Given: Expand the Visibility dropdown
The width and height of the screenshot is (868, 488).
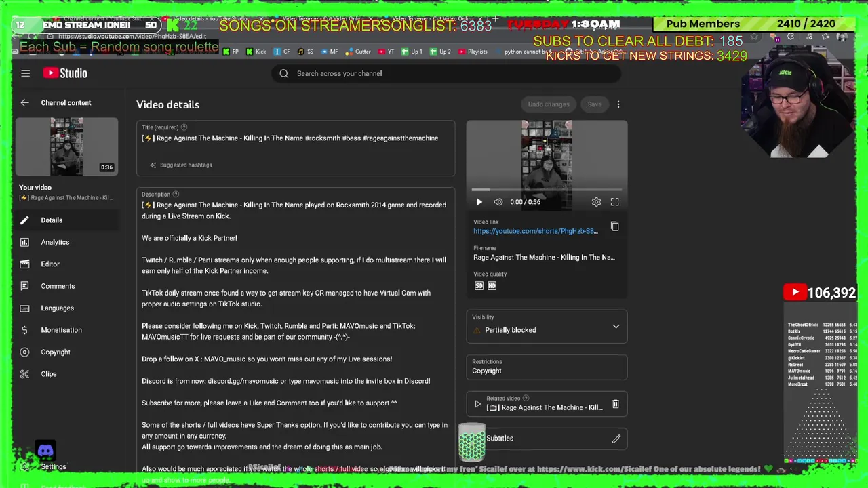Looking at the screenshot, I should [616, 327].
